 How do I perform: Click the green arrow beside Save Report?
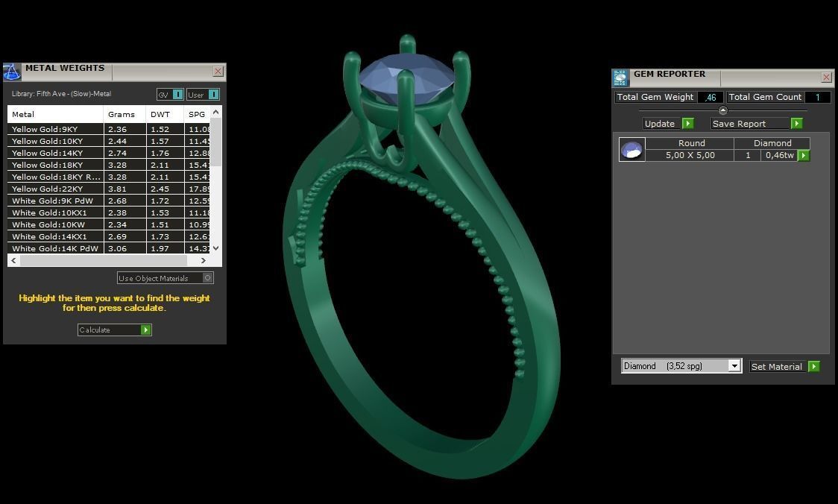click(796, 124)
